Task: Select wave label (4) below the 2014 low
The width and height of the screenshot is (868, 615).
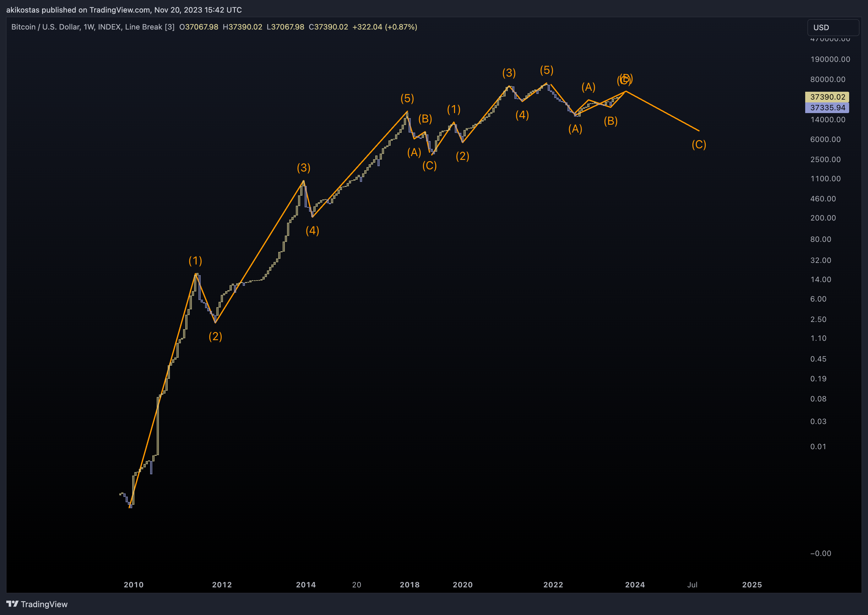Action: [312, 231]
